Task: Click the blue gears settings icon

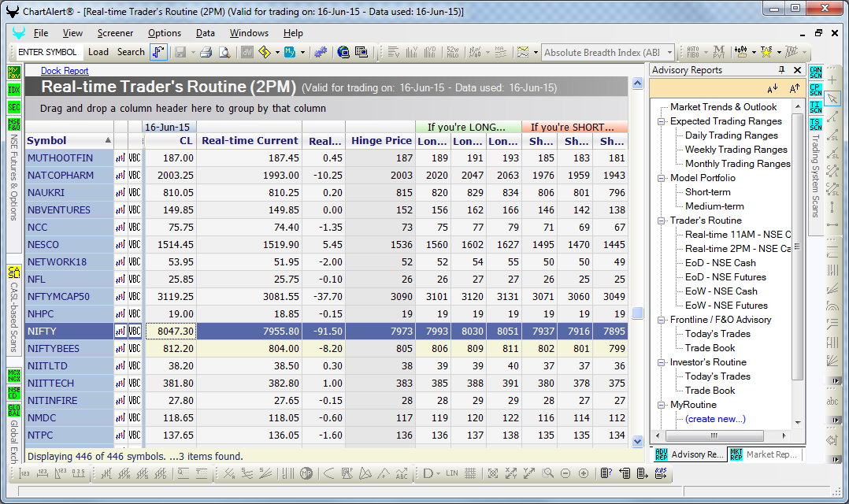Action: pos(321,53)
